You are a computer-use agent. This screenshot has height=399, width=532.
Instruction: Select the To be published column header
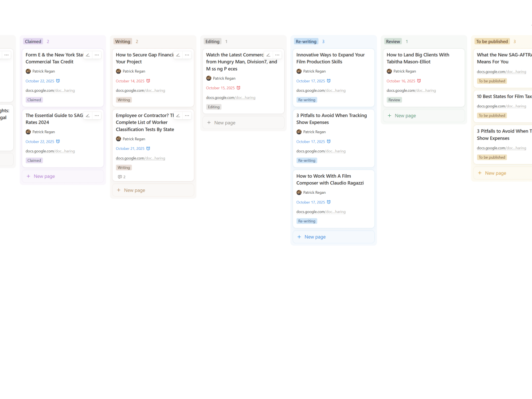pos(492,41)
